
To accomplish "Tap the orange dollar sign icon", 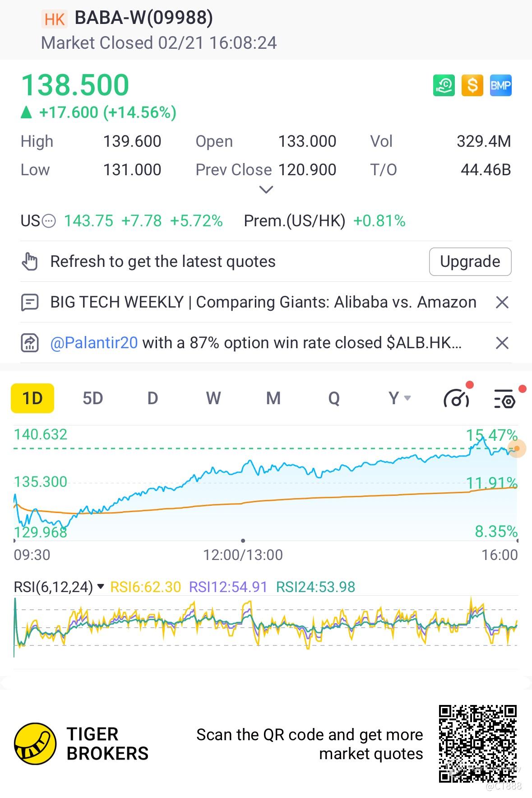I will (x=472, y=85).
